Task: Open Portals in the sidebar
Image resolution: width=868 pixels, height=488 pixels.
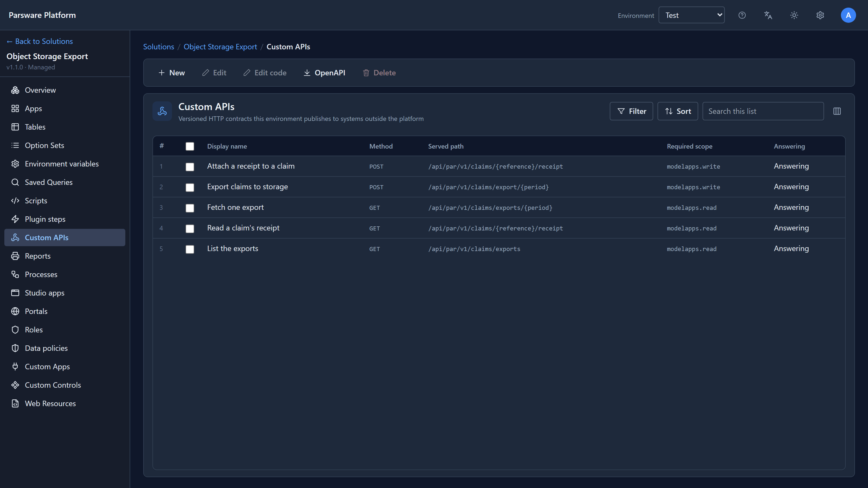Action: pos(65,311)
